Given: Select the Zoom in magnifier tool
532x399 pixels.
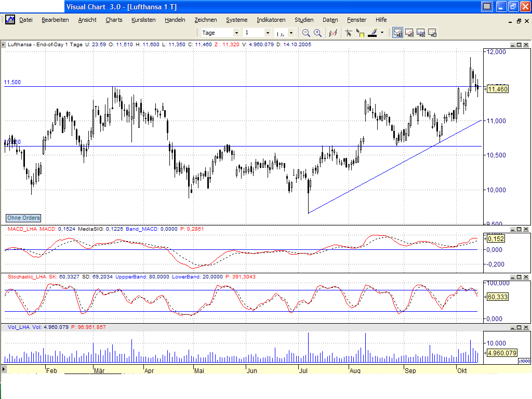Looking at the screenshot, I should [317, 32].
